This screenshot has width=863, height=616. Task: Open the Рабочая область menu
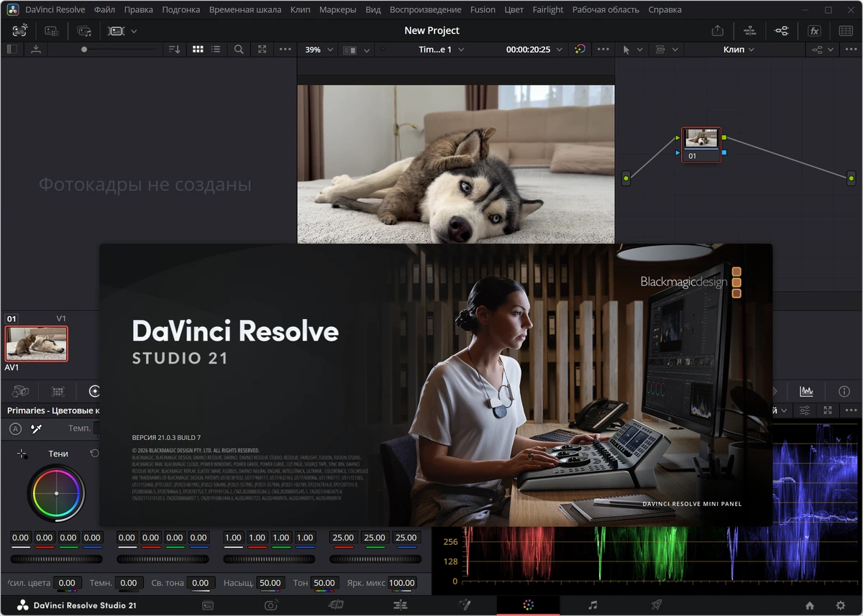point(606,10)
